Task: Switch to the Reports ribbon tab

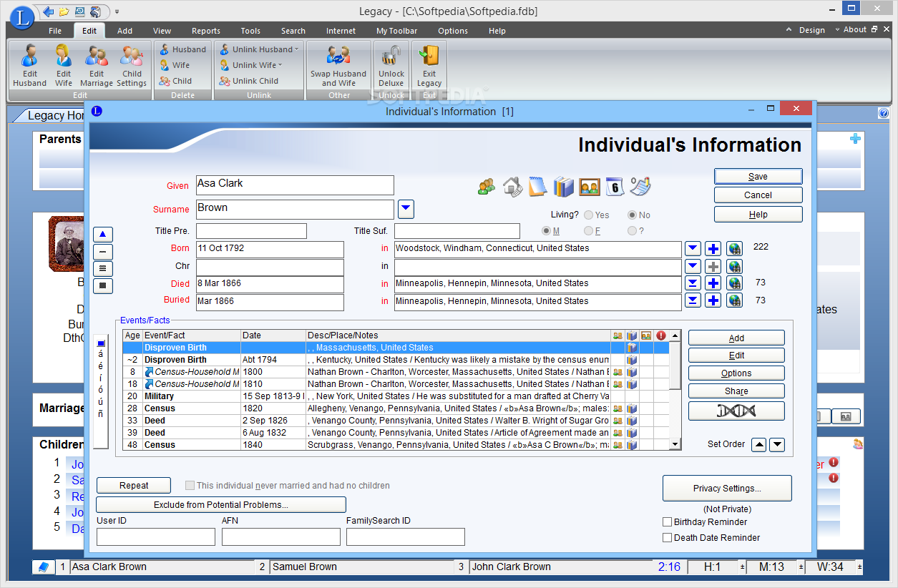Action: click(x=206, y=31)
